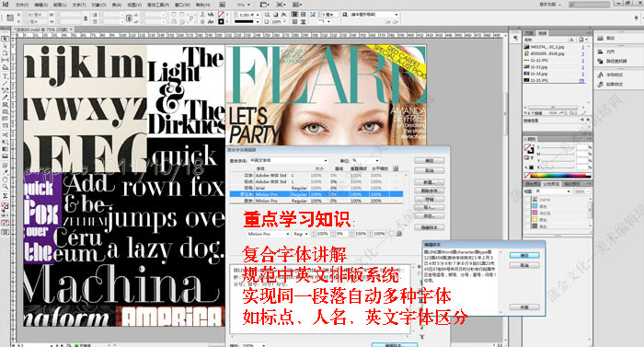
Task: Open the 文件(F) menu
Action: point(22,5)
